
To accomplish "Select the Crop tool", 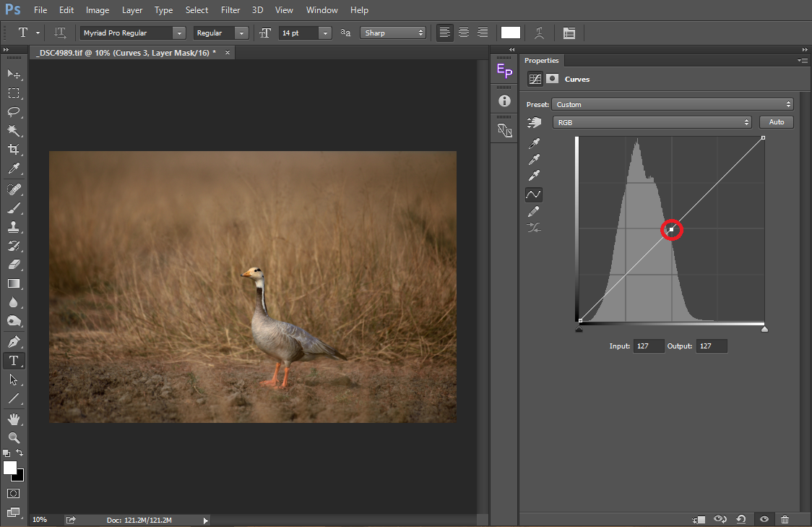I will (14, 149).
